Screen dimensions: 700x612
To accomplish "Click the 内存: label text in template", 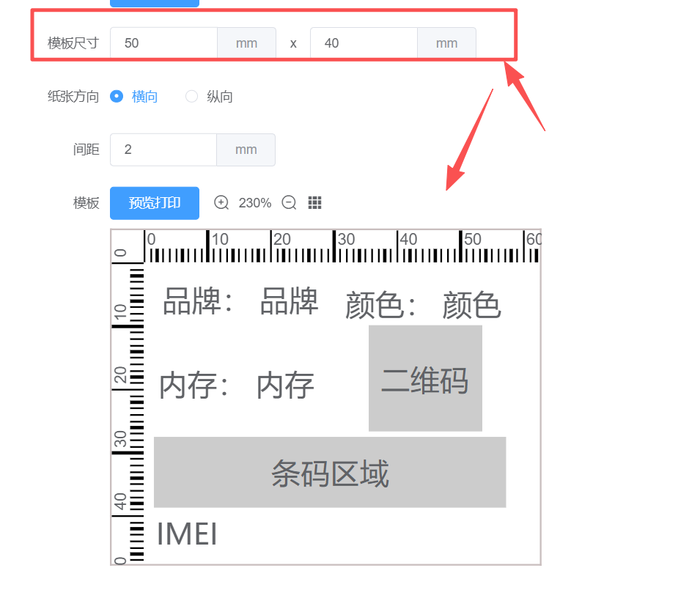I will (x=194, y=386).
